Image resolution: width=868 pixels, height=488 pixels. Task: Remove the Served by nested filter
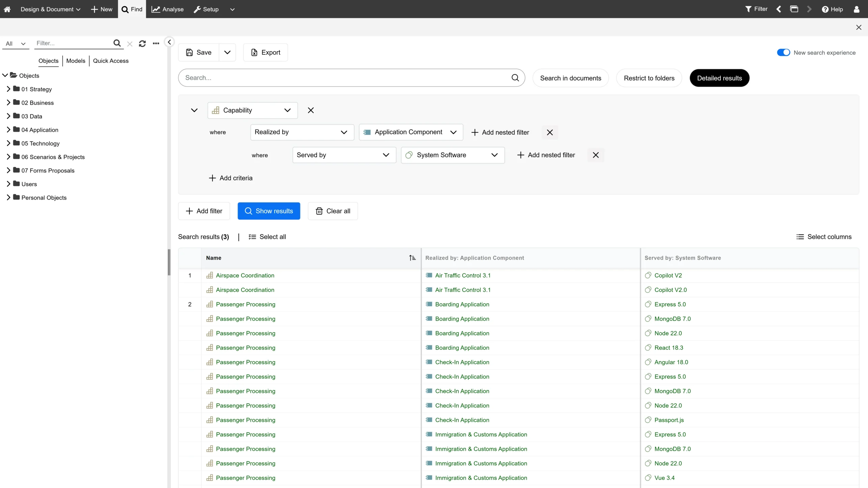595,155
